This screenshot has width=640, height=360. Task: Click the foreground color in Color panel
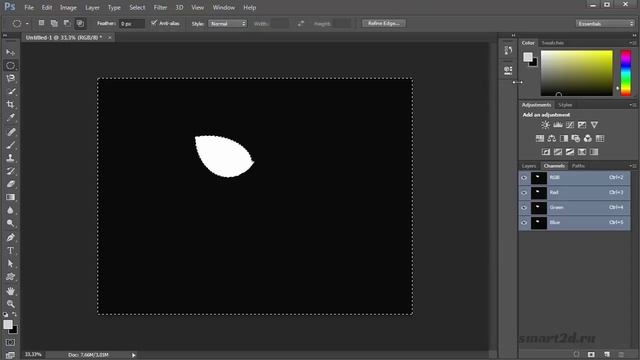[528, 57]
